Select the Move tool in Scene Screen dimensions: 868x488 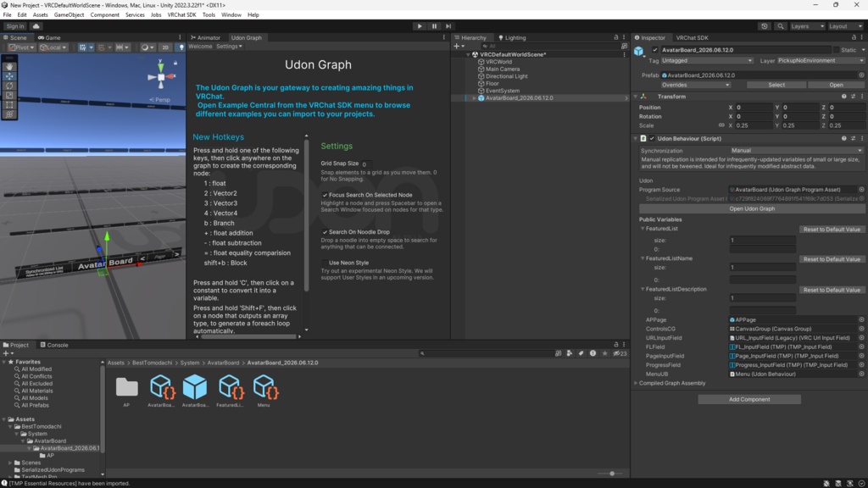(9, 76)
